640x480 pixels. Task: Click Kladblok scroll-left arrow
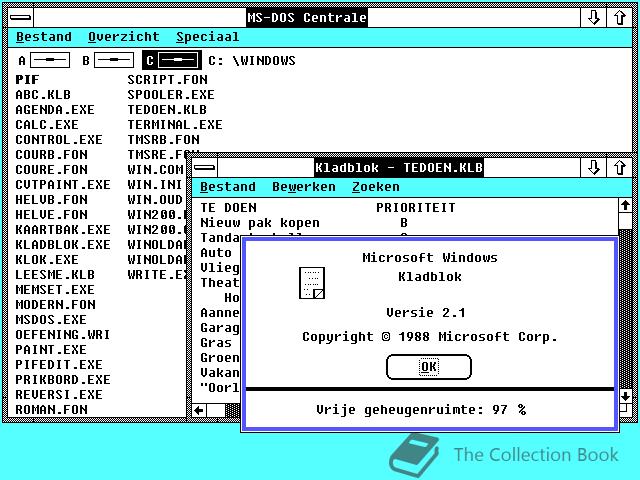pos(199,410)
